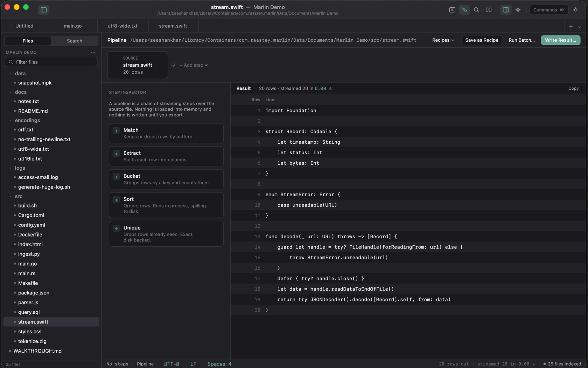Collapse the src folder
Image resolution: width=588 pixels, height=368 pixels.
11,197
